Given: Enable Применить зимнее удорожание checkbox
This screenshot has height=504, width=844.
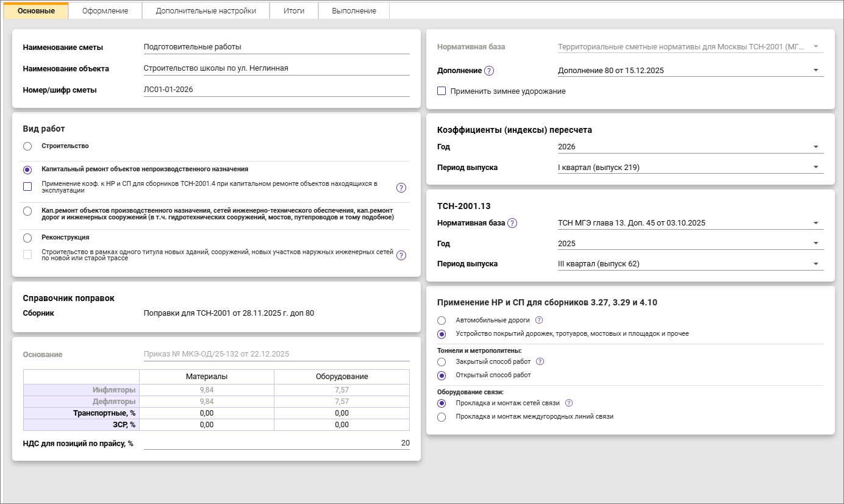Looking at the screenshot, I should pyautogui.click(x=442, y=91).
